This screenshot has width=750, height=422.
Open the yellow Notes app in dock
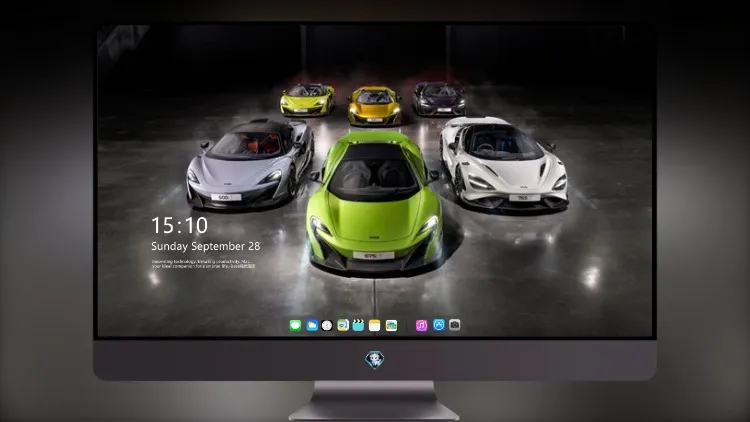375,325
